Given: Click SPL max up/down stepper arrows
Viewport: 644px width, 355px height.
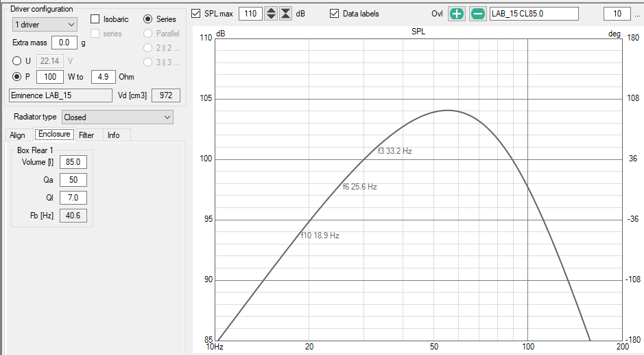Looking at the screenshot, I should (271, 14).
